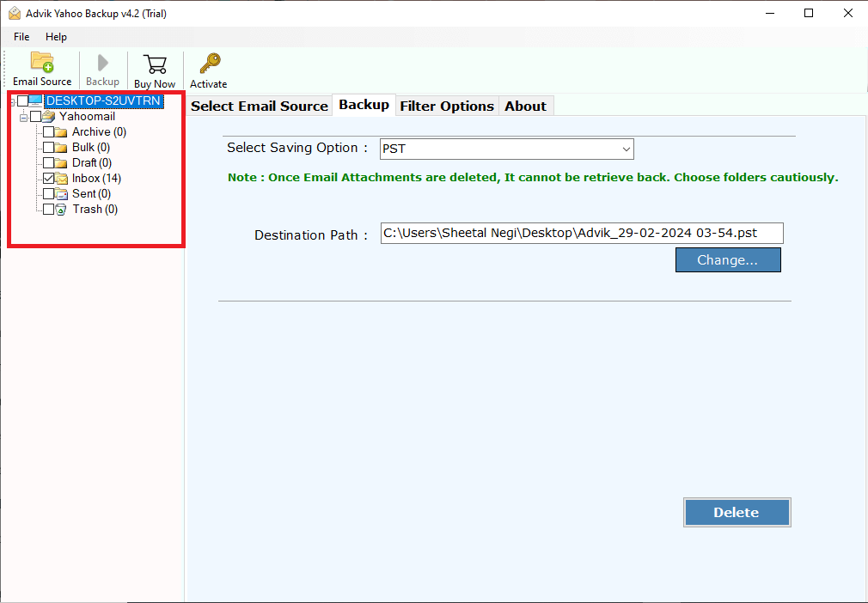Click the Change... button

click(728, 260)
